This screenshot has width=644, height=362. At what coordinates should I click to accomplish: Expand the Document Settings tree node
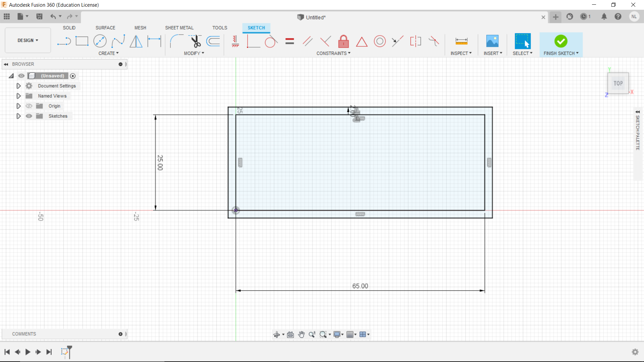tap(18, 86)
